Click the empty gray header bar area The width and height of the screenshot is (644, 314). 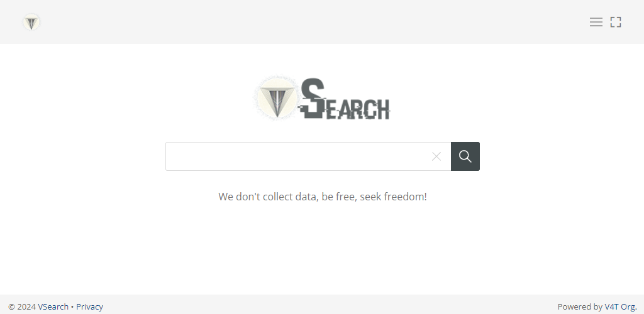click(312, 22)
